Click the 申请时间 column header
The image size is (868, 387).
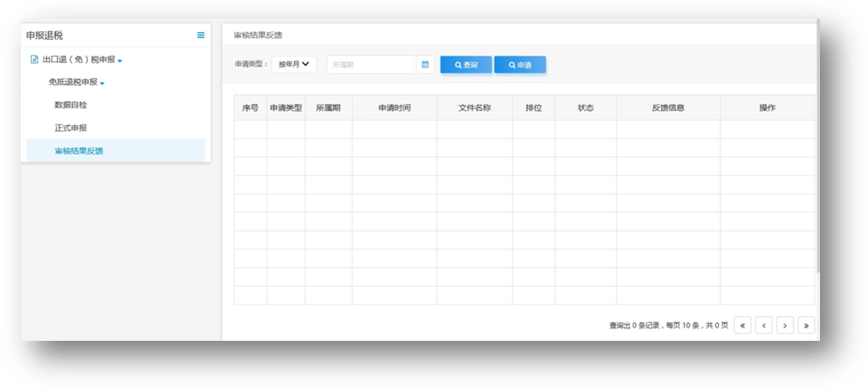coord(394,107)
